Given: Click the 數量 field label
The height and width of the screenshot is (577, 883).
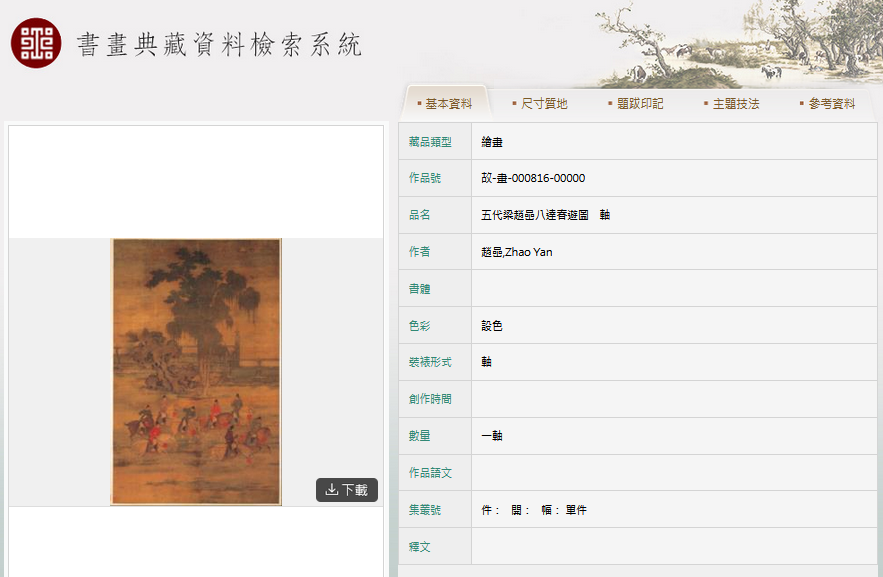Looking at the screenshot, I should [x=420, y=435].
